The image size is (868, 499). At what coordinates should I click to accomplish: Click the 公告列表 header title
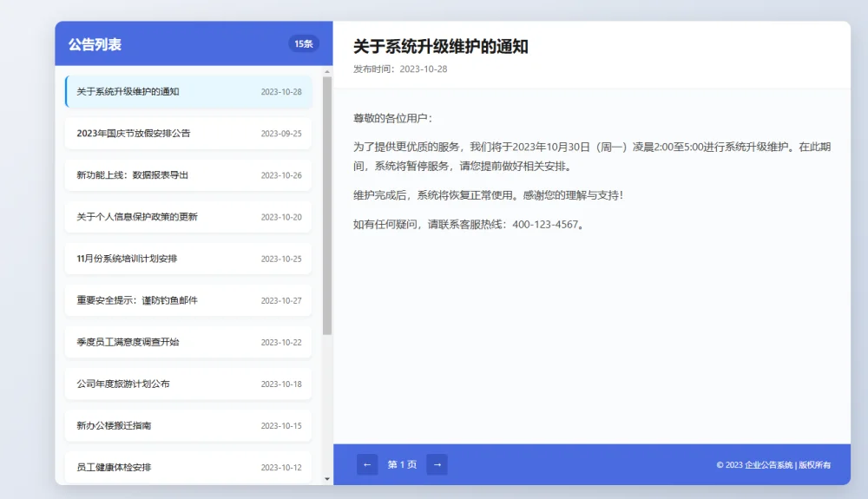95,44
